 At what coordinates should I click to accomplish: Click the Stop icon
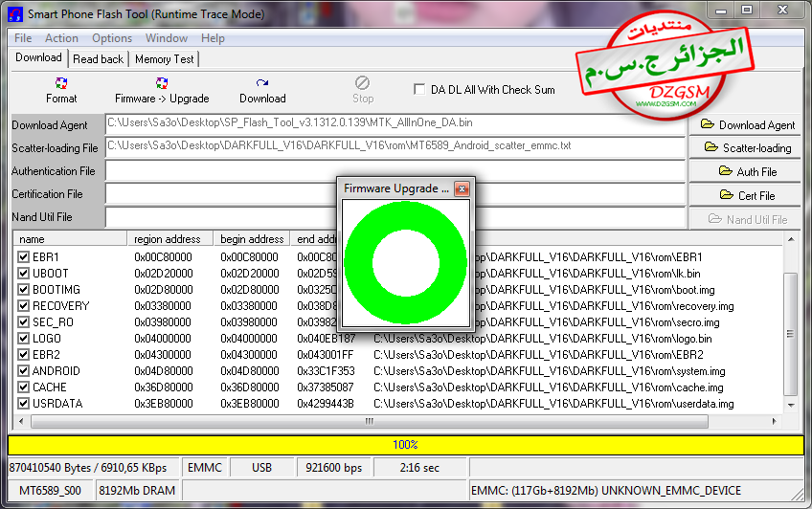363,83
